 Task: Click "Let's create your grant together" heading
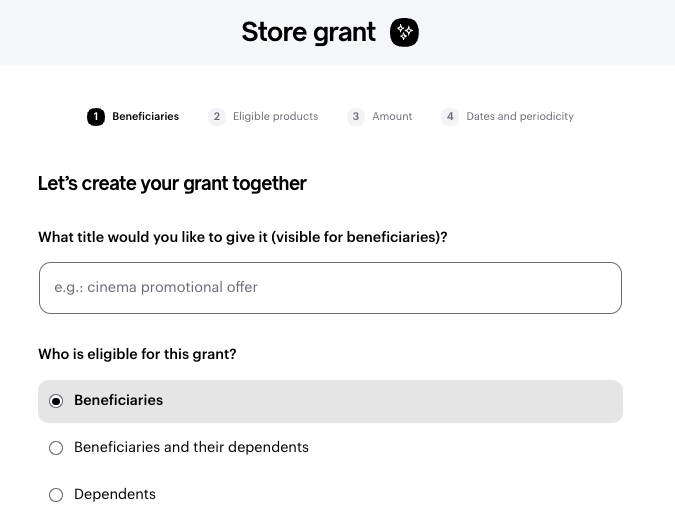coord(172,183)
